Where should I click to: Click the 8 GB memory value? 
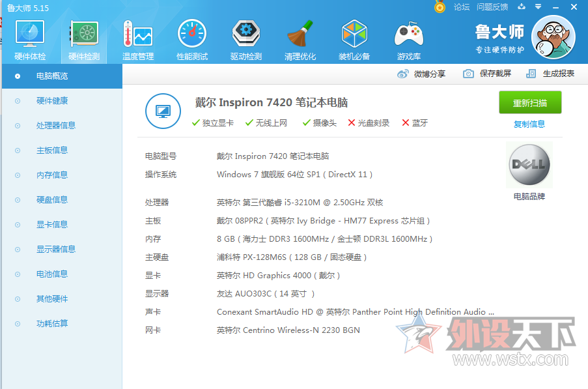[x=324, y=239]
